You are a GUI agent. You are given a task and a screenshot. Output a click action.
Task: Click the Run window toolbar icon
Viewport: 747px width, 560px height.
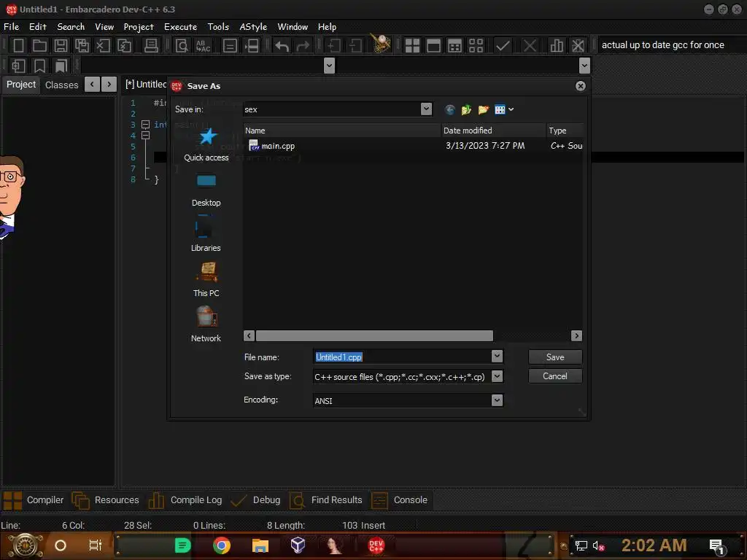pos(433,46)
